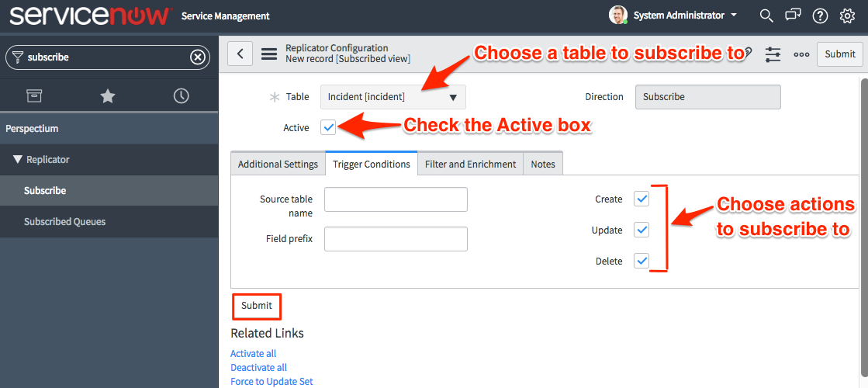This screenshot has width=868, height=388.
Task: Open personalize form sliders icon
Action: click(773, 54)
